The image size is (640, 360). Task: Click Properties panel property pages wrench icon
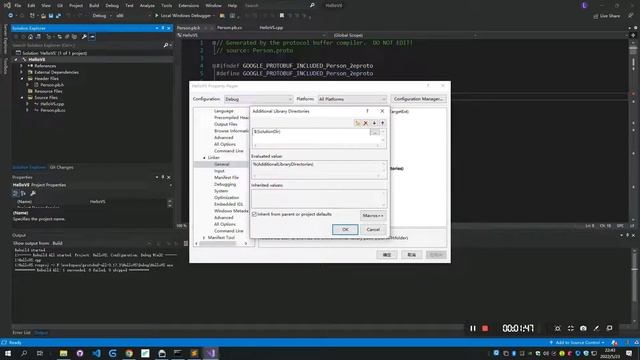(x=33, y=193)
